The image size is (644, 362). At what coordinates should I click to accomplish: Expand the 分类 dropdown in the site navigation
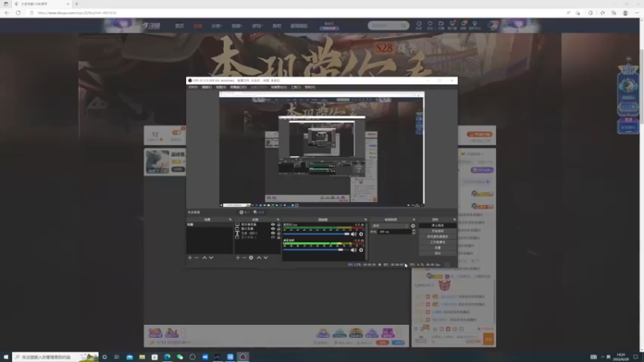point(217,26)
